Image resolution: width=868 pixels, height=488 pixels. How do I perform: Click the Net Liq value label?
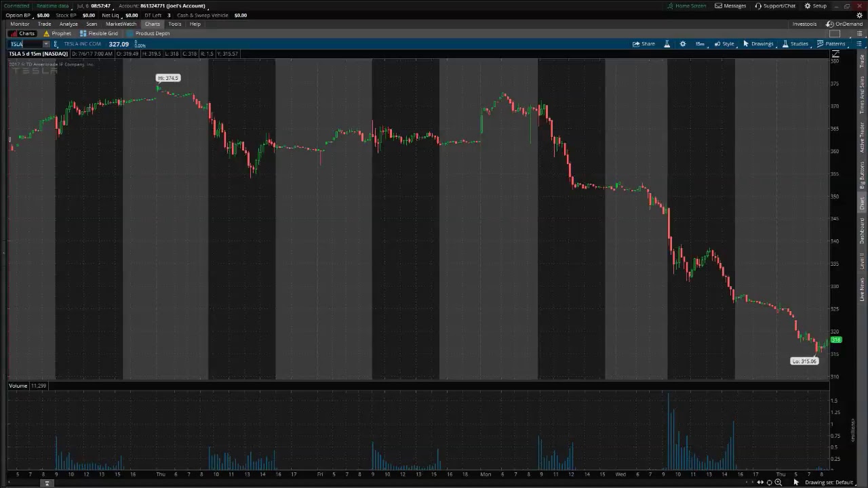[x=111, y=15]
